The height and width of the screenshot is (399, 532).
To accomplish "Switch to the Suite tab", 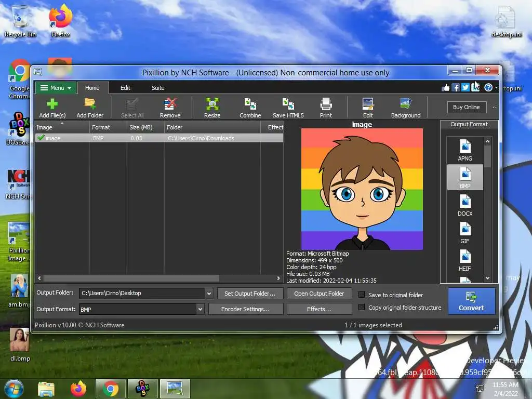I will click(x=158, y=88).
